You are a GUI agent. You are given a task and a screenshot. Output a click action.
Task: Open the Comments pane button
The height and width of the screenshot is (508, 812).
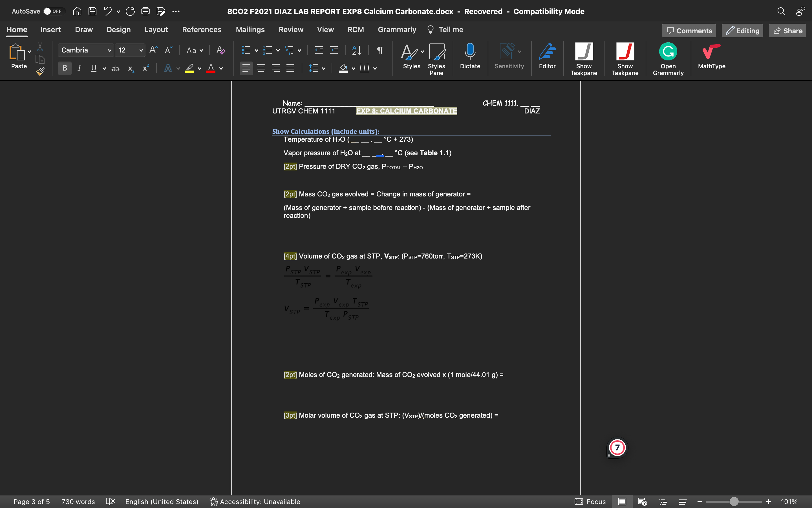689,30
